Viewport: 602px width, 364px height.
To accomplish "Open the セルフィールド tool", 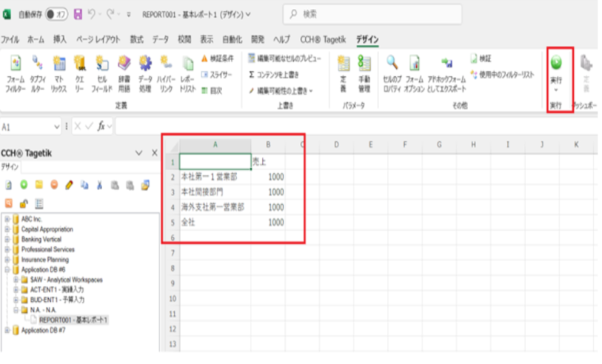I will click(x=102, y=74).
